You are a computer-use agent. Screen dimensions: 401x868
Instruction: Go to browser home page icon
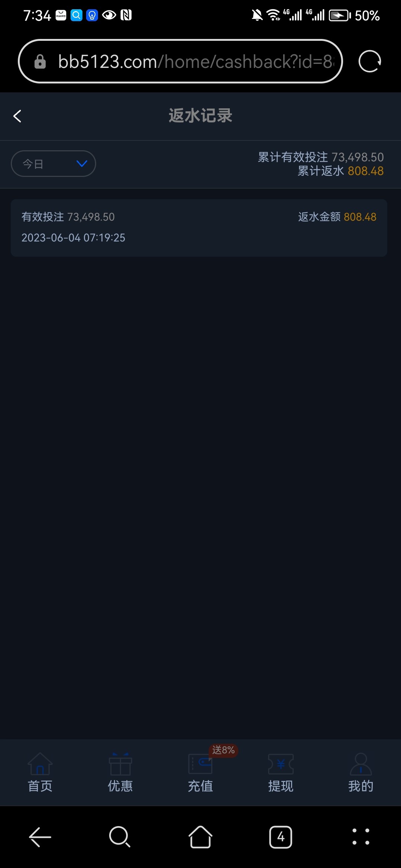(200, 837)
